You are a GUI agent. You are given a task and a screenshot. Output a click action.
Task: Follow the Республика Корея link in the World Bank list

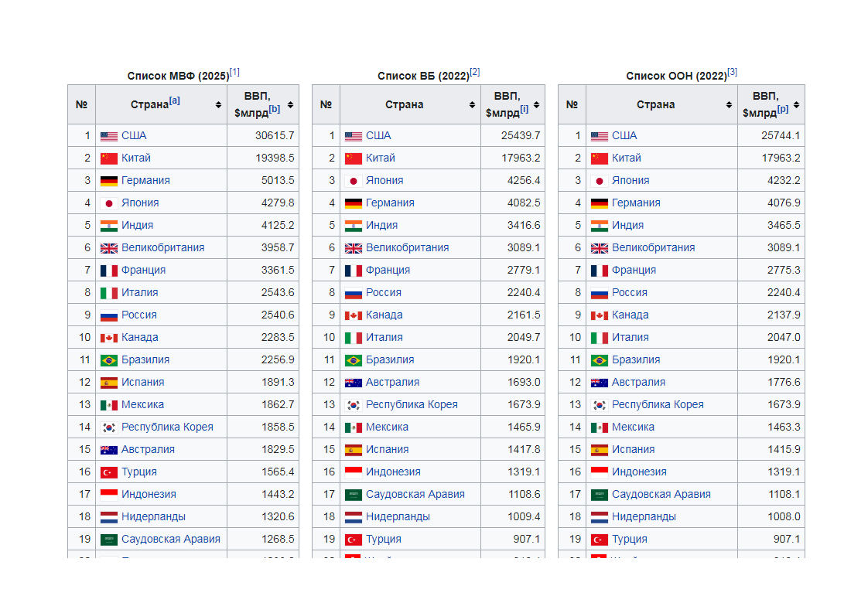coord(412,405)
